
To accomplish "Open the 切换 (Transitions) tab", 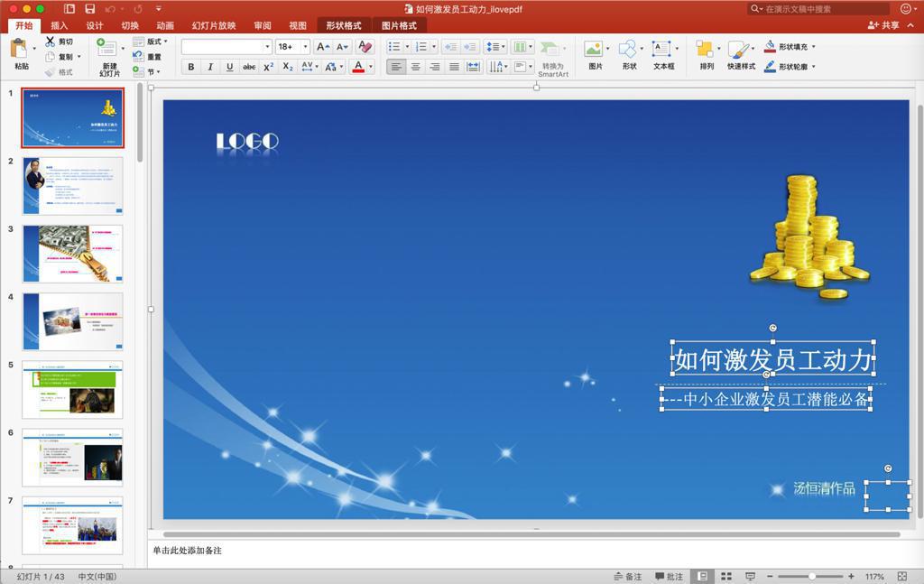I will 130,25.
